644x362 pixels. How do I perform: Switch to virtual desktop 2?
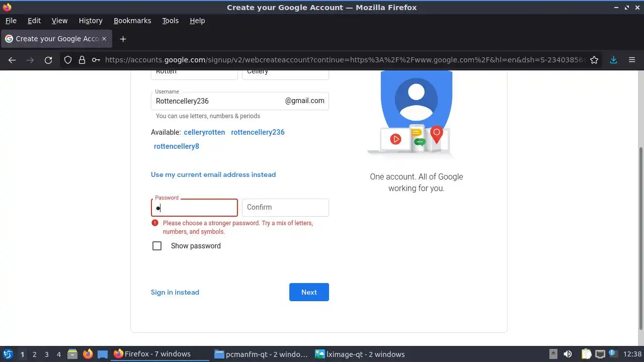pyautogui.click(x=34, y=354)
